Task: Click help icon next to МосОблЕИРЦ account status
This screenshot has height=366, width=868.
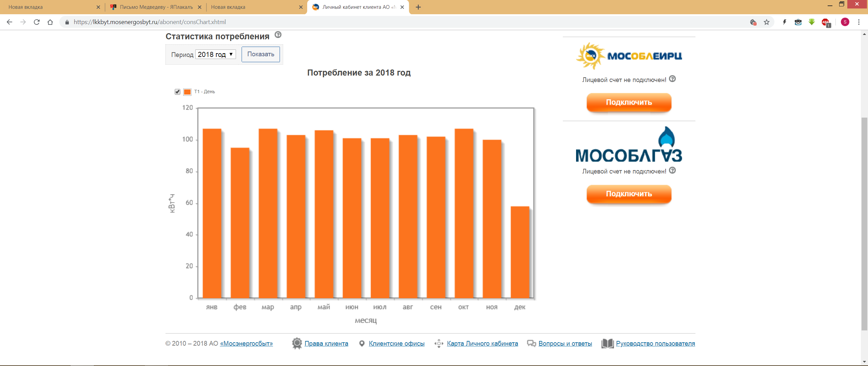Action: point(672,79)
